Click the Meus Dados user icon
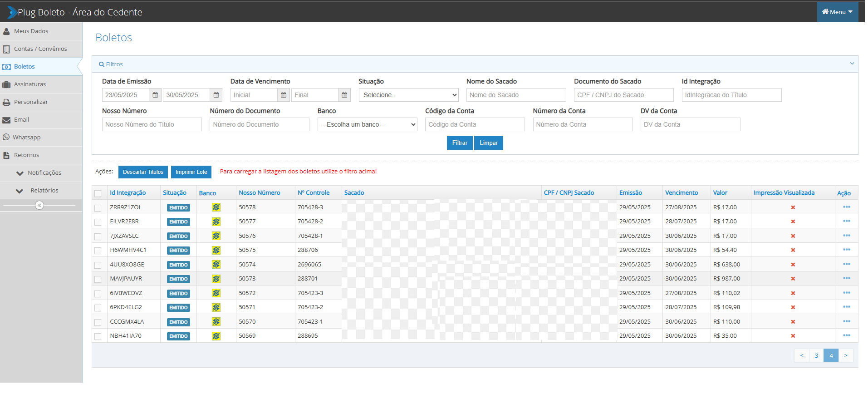868x394 pixels. pos(6,31)
